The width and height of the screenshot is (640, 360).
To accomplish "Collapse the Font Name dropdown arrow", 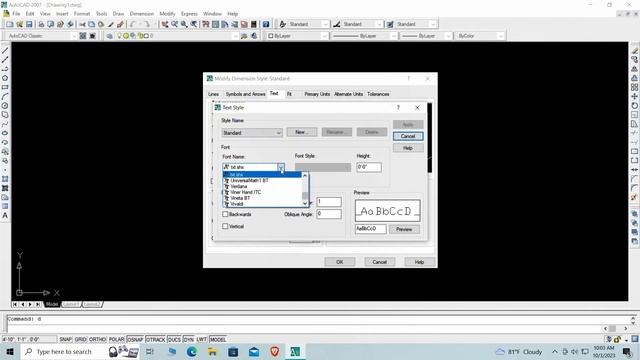I will (281, 167).
